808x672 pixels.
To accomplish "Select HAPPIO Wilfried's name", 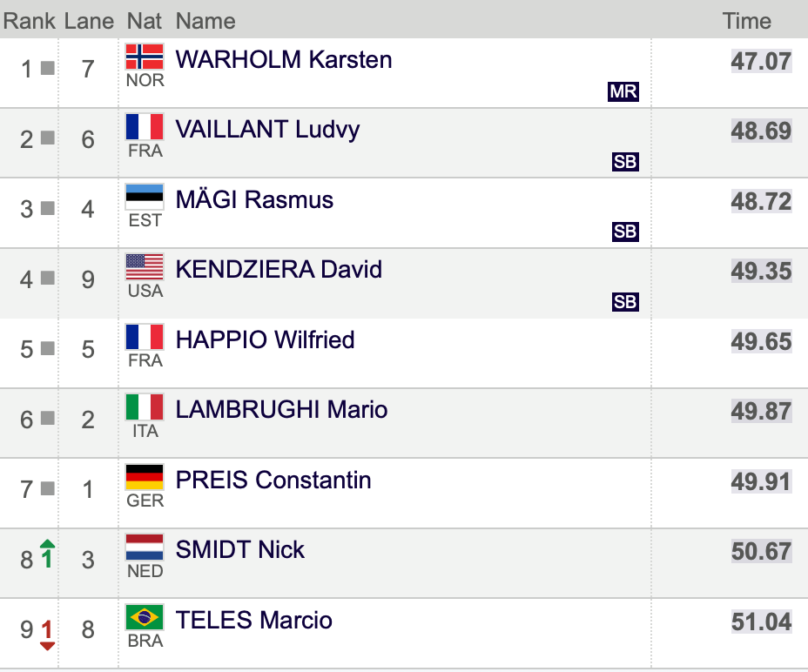I will click(x=265, y=340).
